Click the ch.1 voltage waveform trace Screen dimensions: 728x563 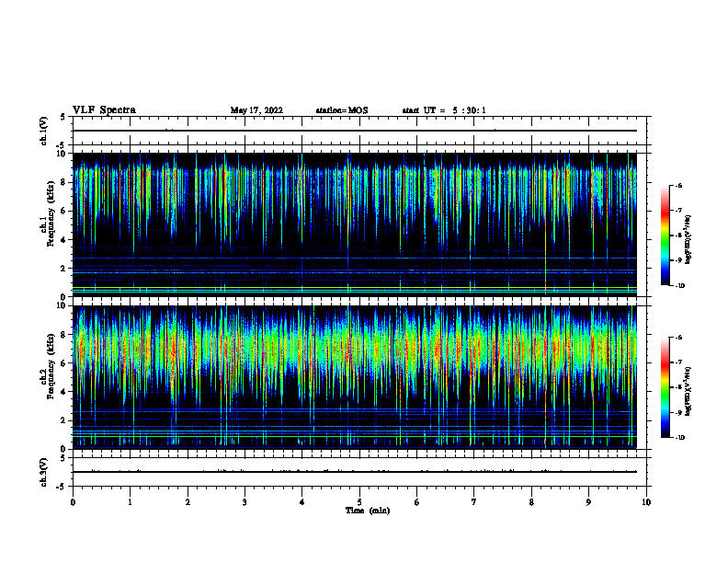click(x=355, y=131)
